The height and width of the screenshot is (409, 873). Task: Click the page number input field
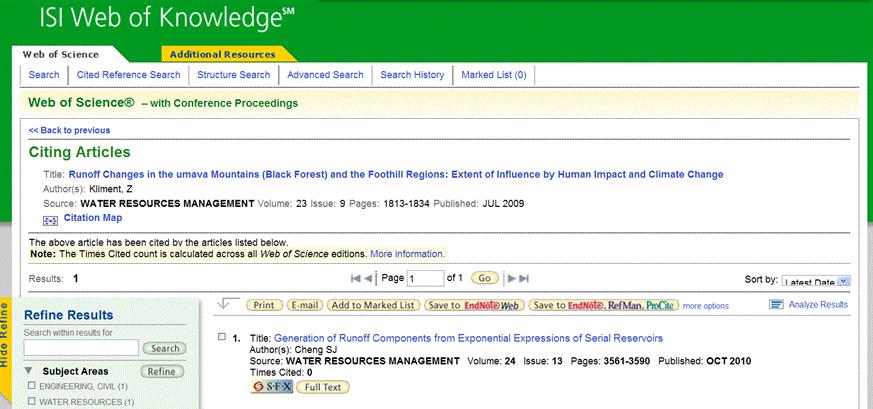pyautogui.click(x=425, y=278)
